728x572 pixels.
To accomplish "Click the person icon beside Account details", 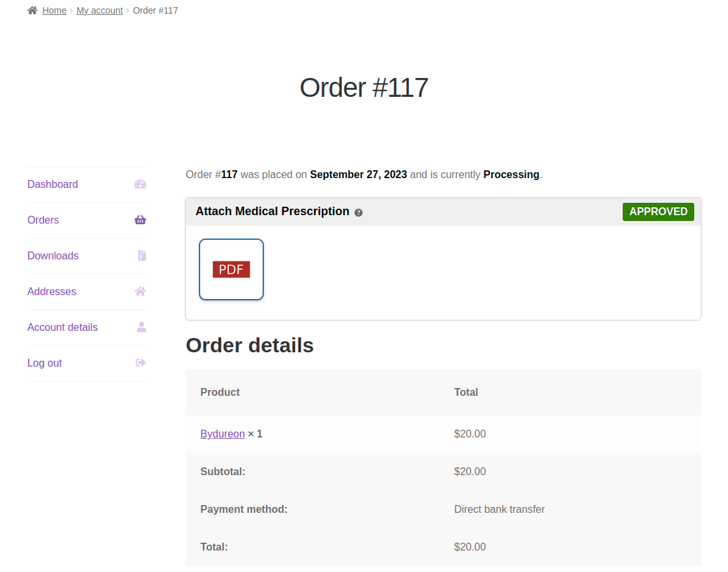I will (140, 327).
